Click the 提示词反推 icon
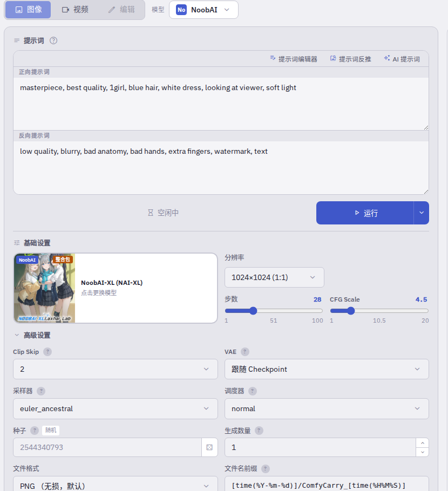 [333, 58]
